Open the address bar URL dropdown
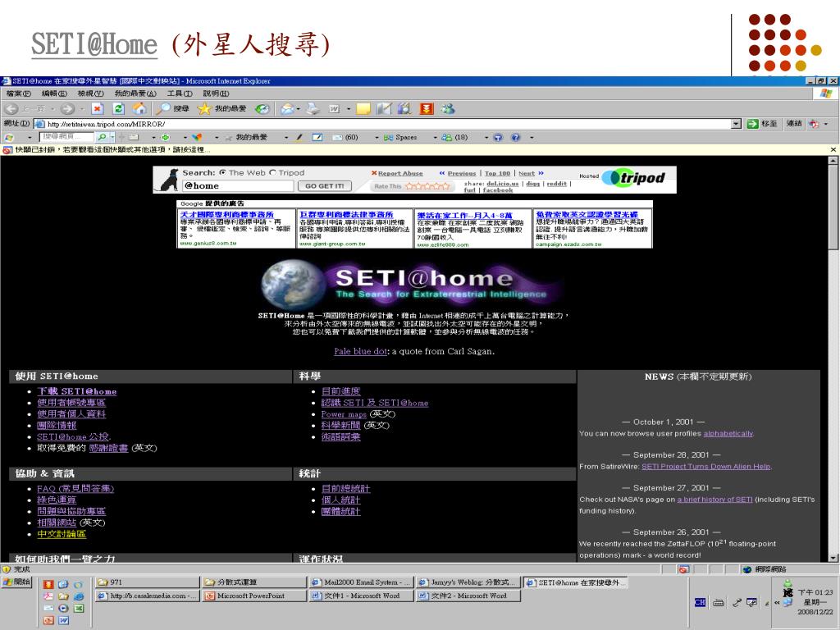Screen dimensions: 840x630 pyautogui.click(x=737, y=124)
